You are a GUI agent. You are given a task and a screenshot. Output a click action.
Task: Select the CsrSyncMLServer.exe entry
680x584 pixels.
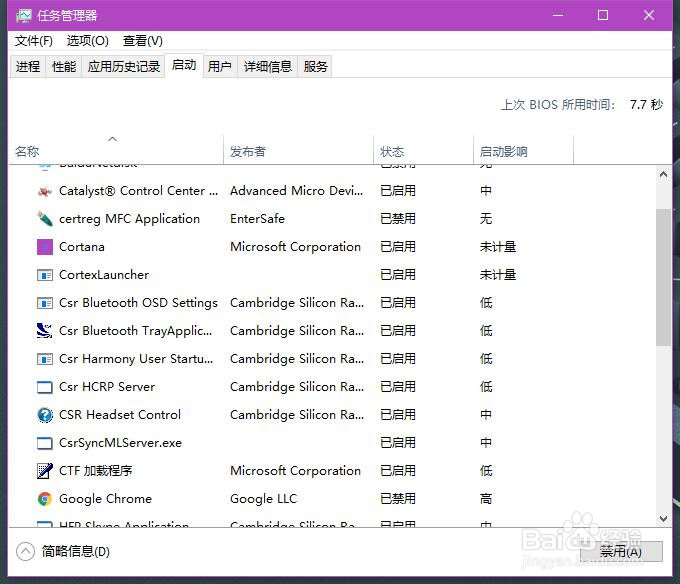click(x=120, y=443)
